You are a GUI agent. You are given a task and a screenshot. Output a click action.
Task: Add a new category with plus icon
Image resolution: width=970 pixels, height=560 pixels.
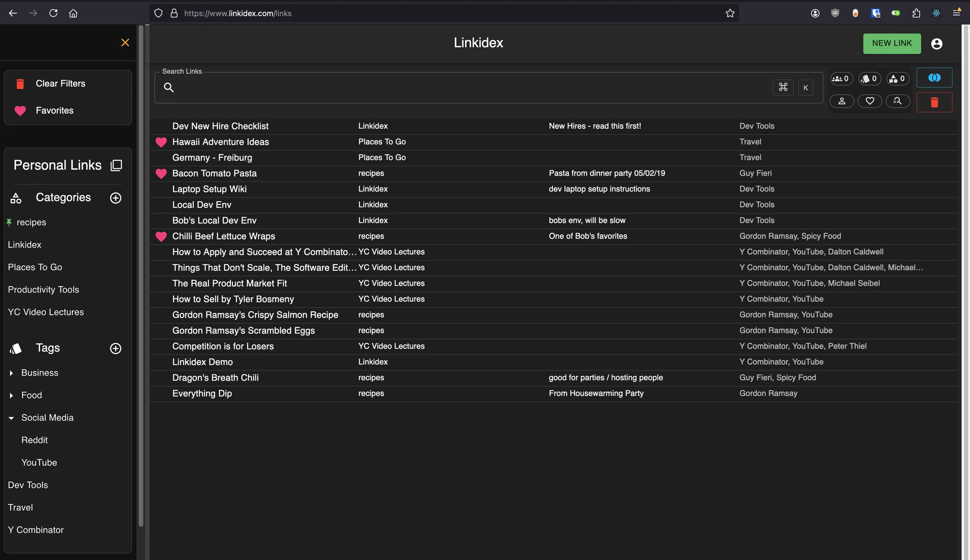116,198
